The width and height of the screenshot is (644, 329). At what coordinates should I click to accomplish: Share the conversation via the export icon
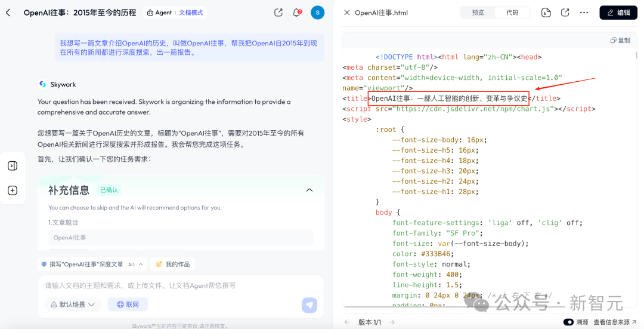click(x=278, y=13)
